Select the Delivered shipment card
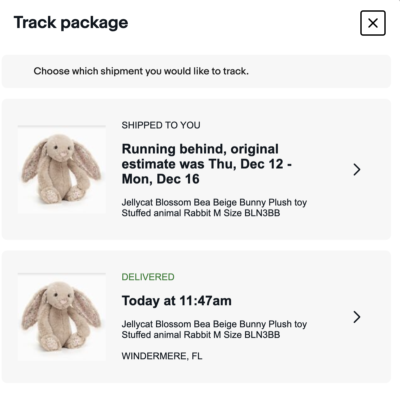Screen dimensions: 400x399 196,317
